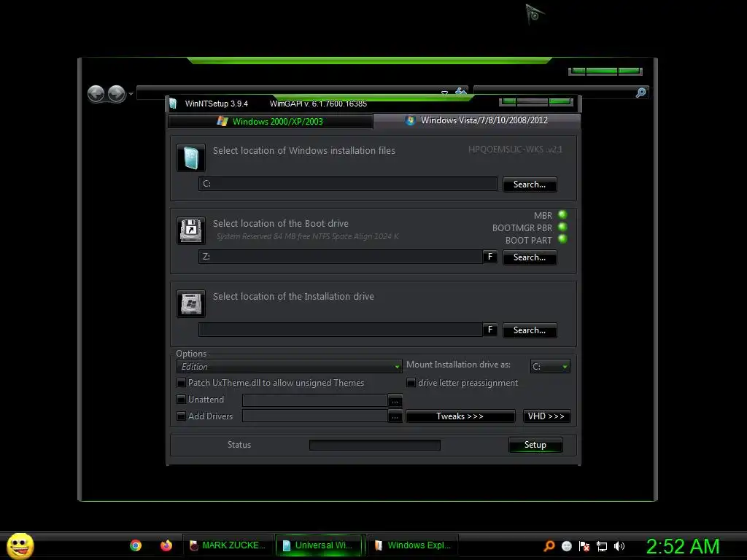Click the WinNTSetup title bar icon
Viewport: 747px width, 560px height.
(173, 104)
